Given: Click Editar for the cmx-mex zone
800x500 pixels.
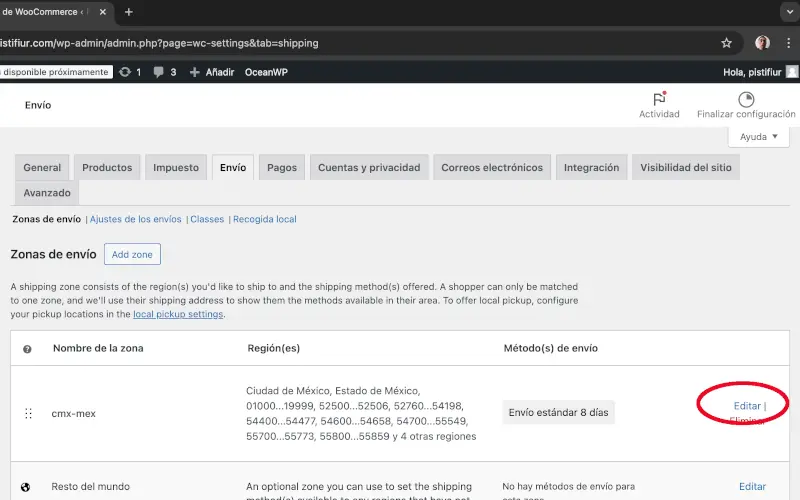Looking at the screenshot, I should (x=747, y=406).
